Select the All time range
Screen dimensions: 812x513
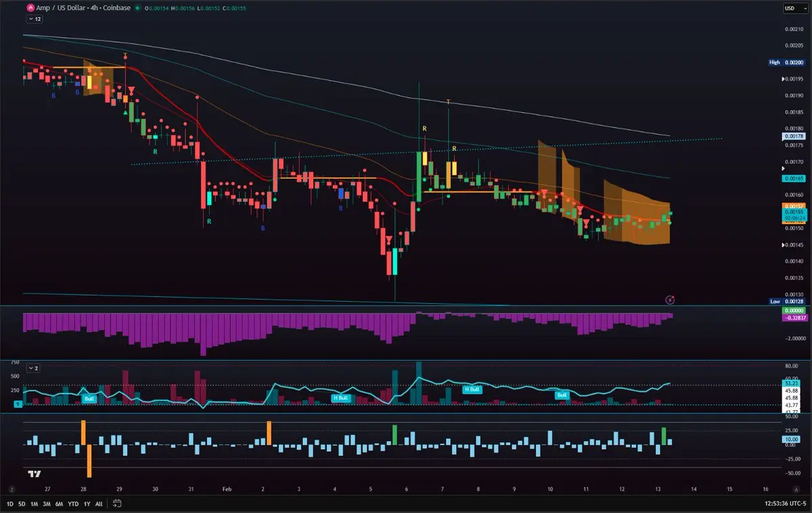[99, 504]
